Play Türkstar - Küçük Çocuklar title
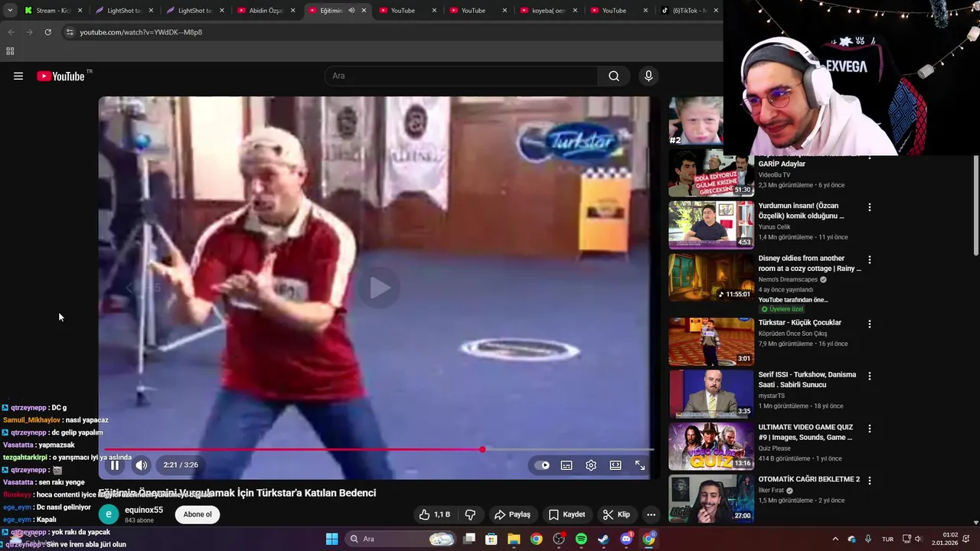 [x=800, y=323]
